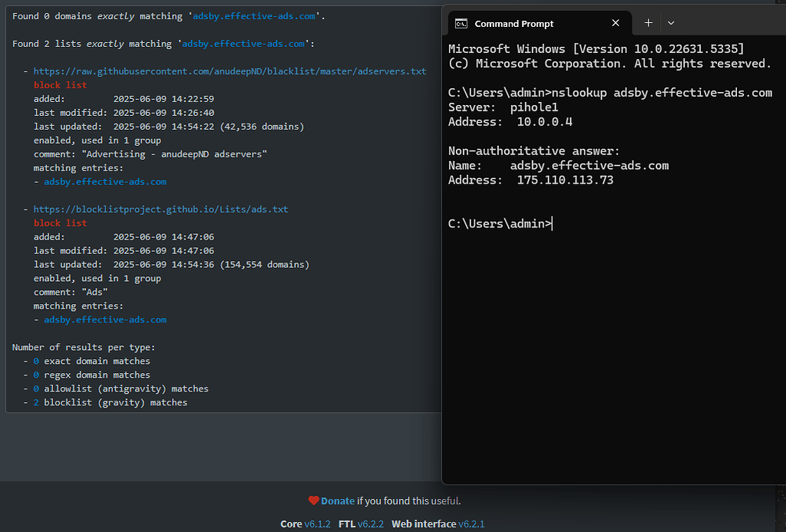Screen dimensions: 786x532
Task: Click the Donate link
Action: click(339, 501)
